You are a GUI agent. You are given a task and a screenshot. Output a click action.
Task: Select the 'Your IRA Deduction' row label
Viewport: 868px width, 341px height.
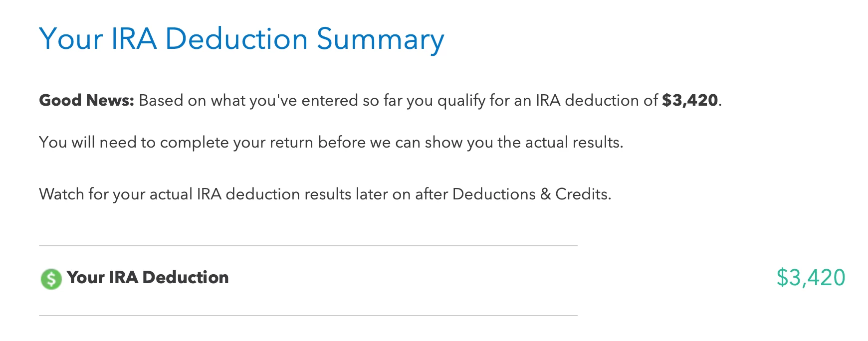[148, 277]
